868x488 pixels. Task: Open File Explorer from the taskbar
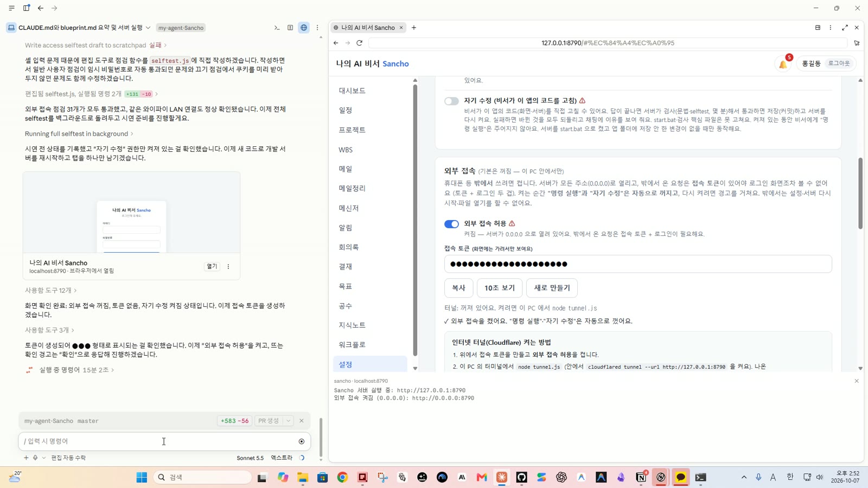tap(302, 477)
